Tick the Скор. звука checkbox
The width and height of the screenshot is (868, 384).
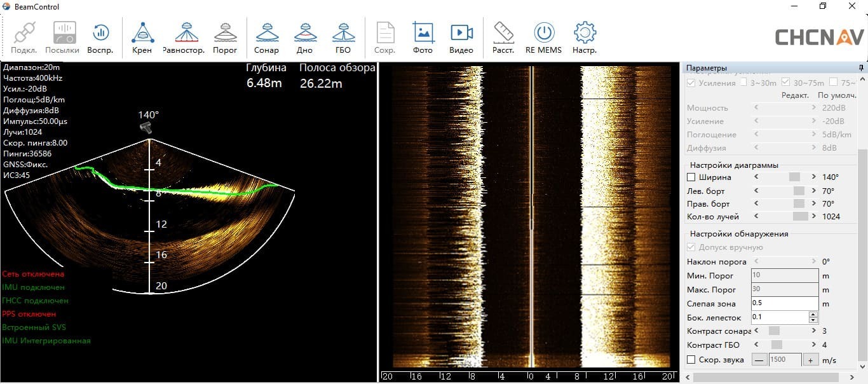tap(691, 360)
